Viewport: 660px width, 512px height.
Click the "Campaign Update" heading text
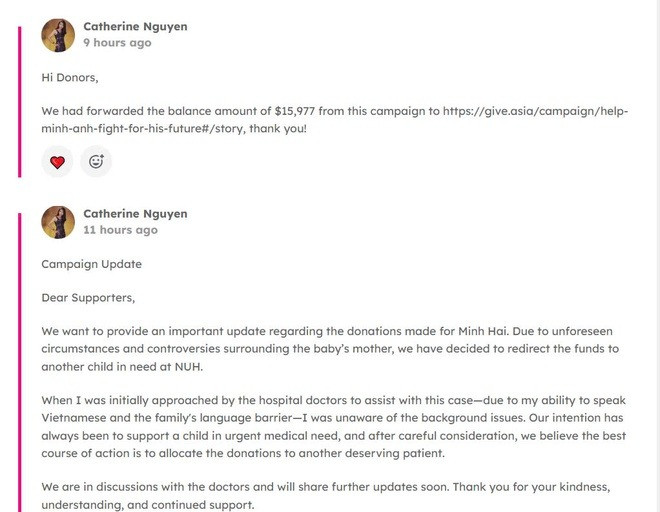tap(91, 264)
